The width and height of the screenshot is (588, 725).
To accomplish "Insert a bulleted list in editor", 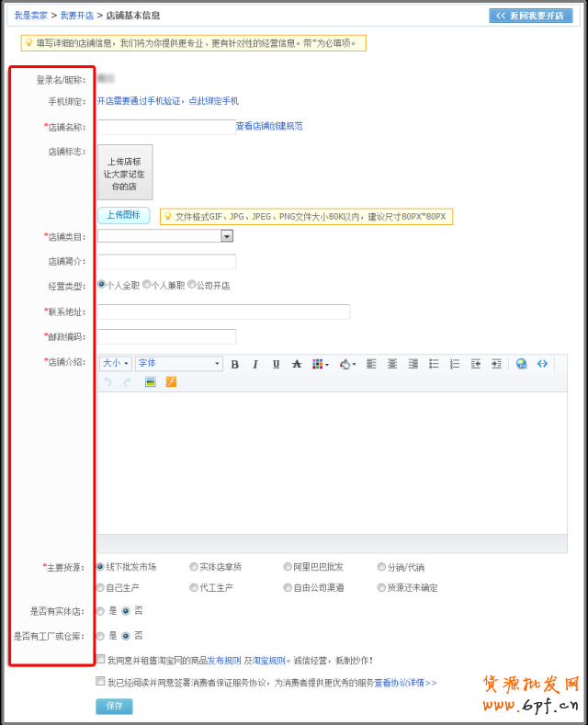I will point(434,364).
